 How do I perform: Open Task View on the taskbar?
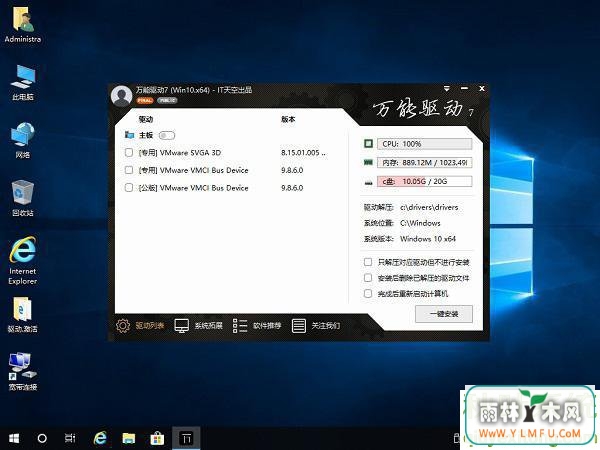pos(70,439)
